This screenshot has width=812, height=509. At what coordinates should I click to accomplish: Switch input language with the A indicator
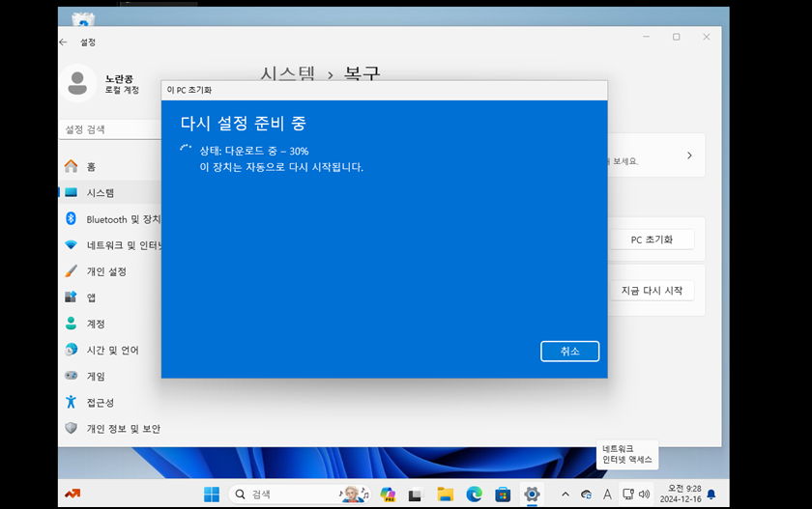607,495
